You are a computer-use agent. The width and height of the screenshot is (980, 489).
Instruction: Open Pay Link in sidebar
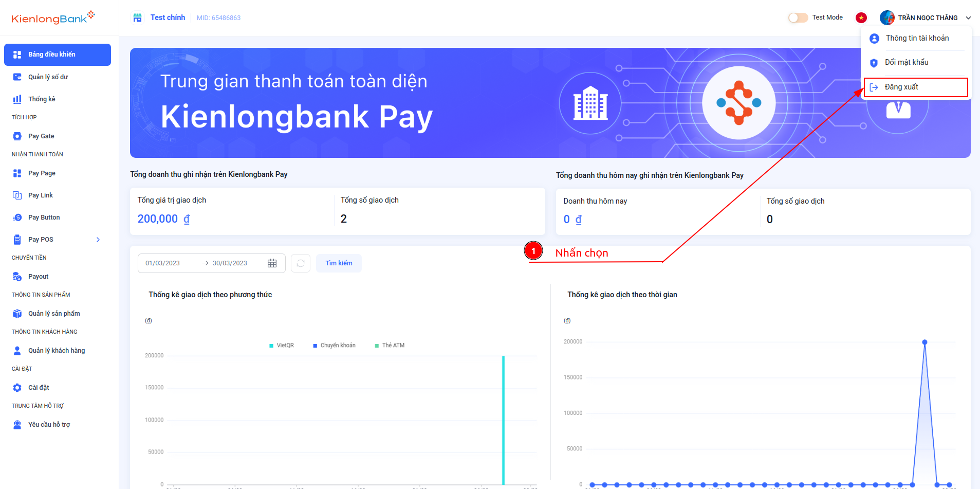pyautogui.click(x=58, y=195)
